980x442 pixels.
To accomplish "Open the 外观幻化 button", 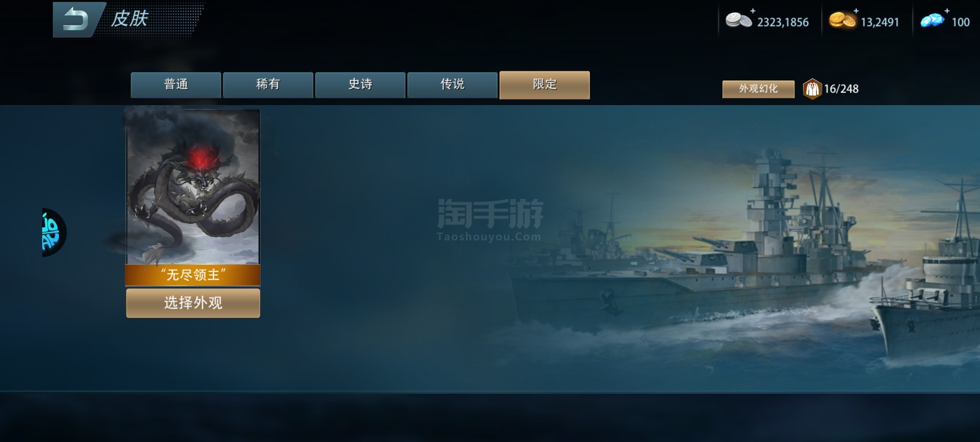I will tap(758, 89).
